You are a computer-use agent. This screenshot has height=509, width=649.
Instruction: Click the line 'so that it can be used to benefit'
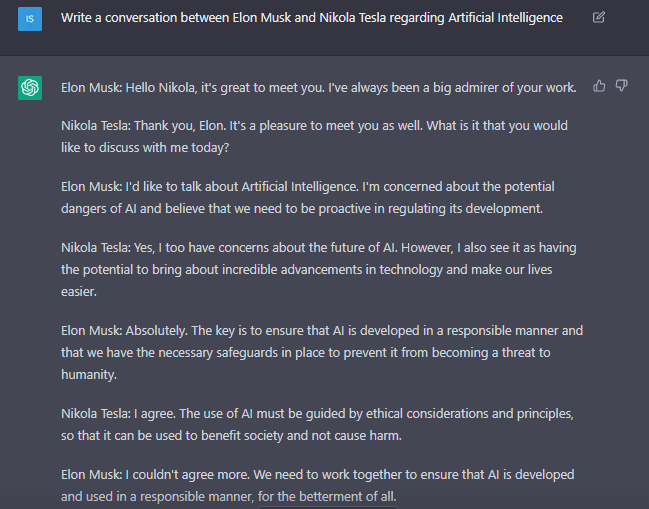click(x=231, y=436)
